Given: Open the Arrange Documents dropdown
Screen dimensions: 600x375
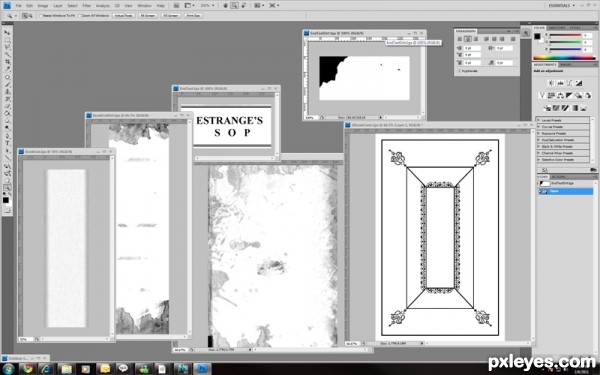Looking at the screenshot, I should (259, 5).
